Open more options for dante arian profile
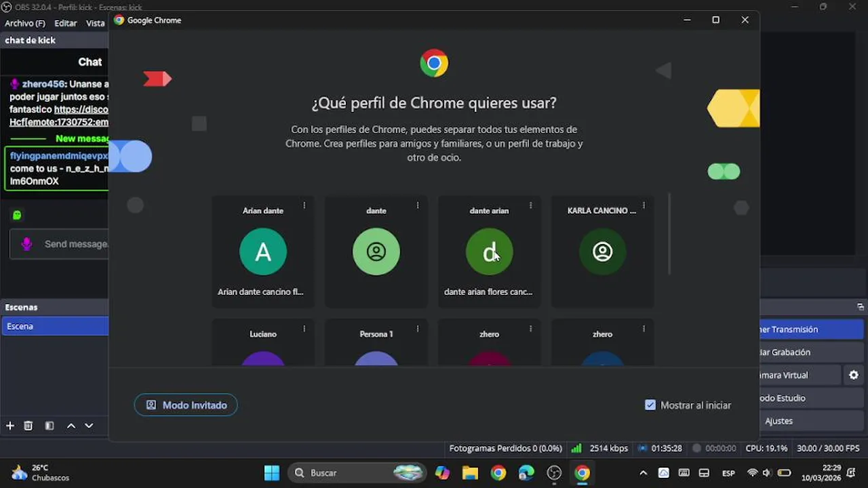 tap(530, 205)
